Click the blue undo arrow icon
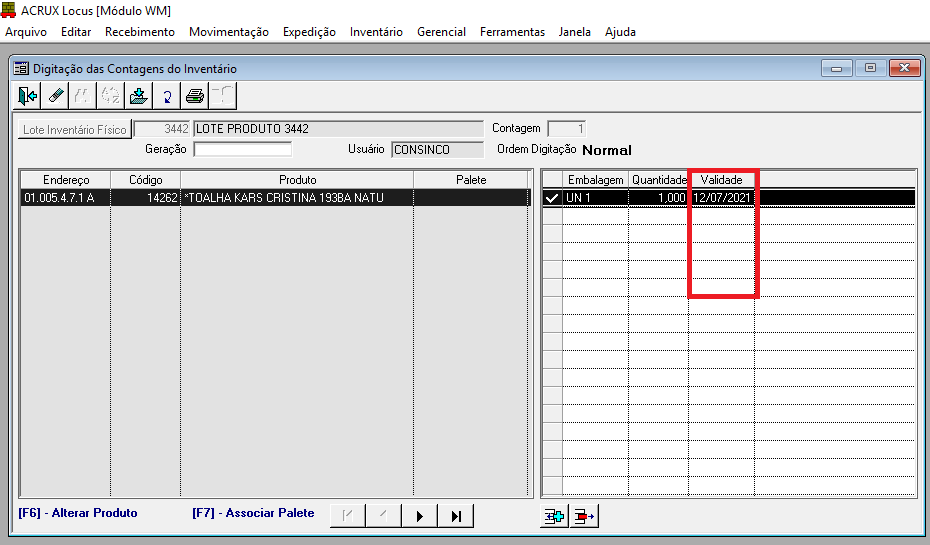Viewport: 930px width, 545px height. click(x=167, y=95)
